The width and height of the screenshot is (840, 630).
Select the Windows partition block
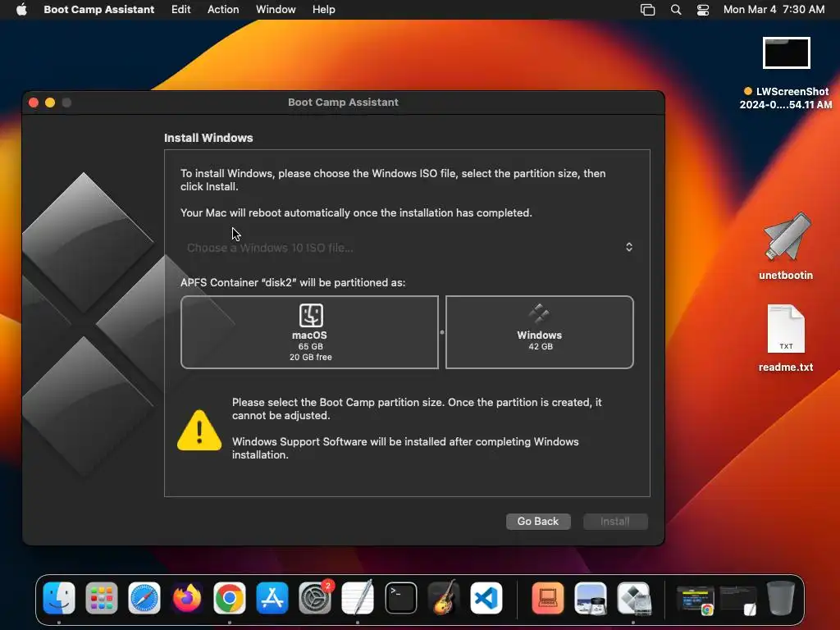pos(540,332)
